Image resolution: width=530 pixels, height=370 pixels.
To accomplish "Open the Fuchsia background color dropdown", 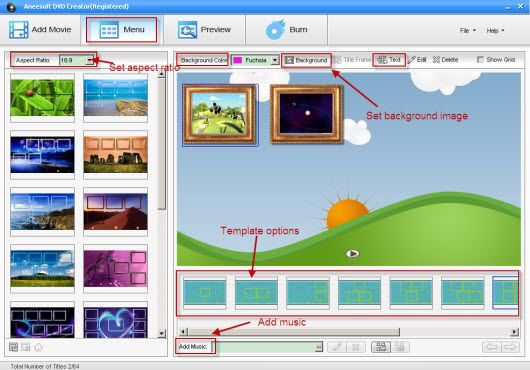I will click(x=275, y=60).
